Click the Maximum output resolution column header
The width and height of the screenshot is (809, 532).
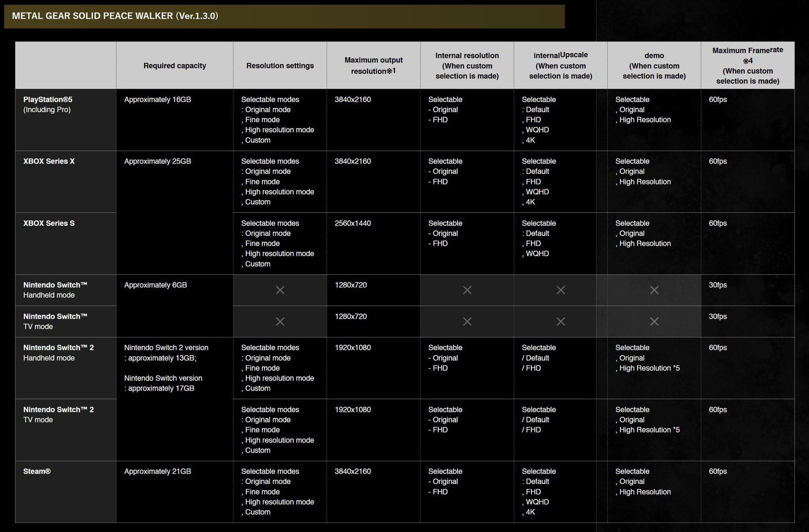pyautogui.click(x=374, y=66)
